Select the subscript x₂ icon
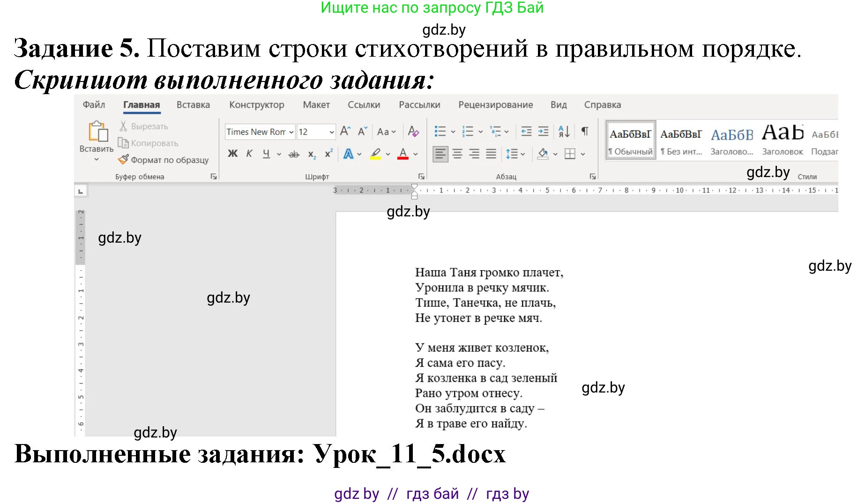 [x=312, y=154]
